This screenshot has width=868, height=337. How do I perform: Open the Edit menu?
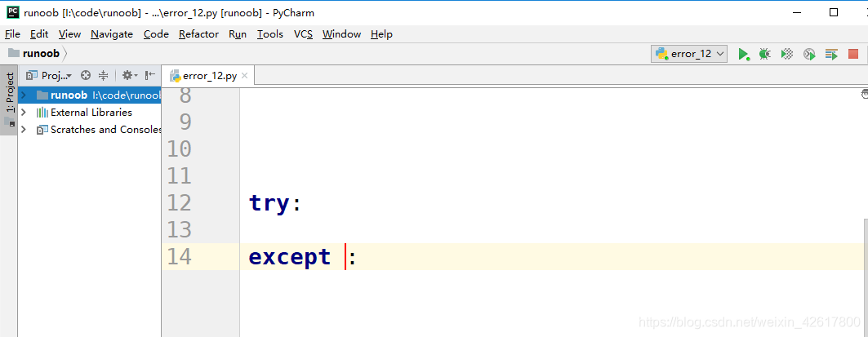[39, 33]
